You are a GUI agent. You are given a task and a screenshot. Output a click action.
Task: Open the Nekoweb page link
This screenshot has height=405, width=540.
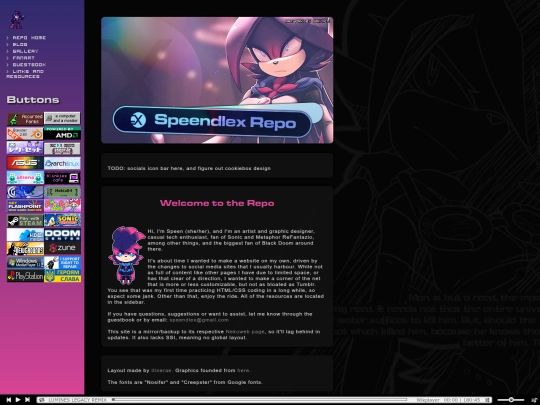[245, 332]
